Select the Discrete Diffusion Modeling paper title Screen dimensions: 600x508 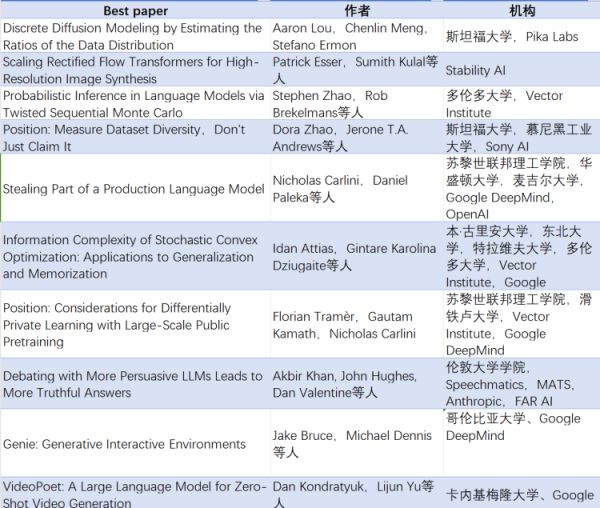[x=132, y=37]
